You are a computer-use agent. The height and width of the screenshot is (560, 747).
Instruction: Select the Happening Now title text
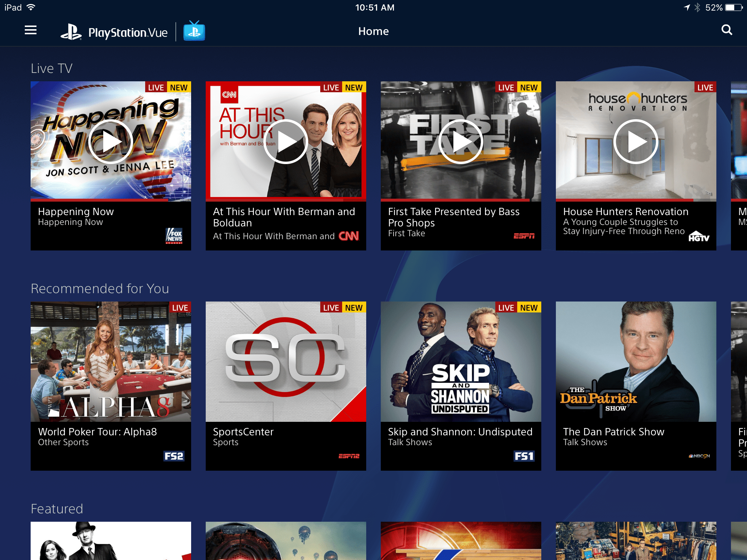pyautogui.click(x=76, y=211)
